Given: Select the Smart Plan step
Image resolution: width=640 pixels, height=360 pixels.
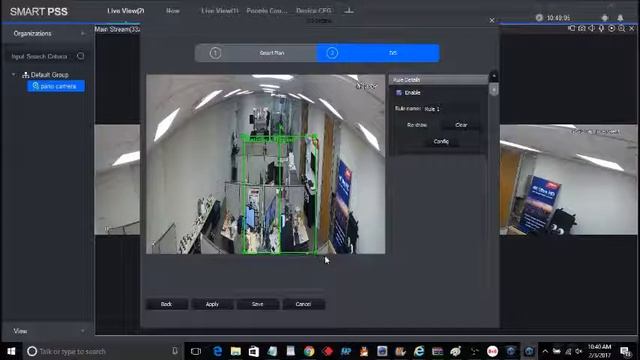Looking at the screenshot, I should 256,53.
